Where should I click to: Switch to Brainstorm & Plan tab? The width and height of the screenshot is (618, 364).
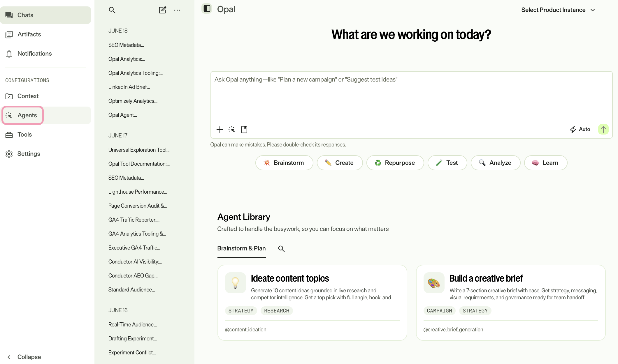(241, 248)
